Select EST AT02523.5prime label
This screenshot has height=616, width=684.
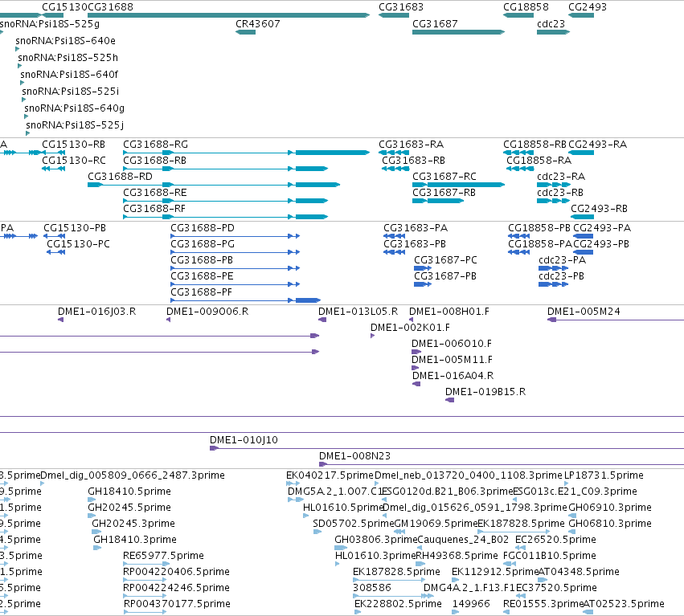[624, 604]
